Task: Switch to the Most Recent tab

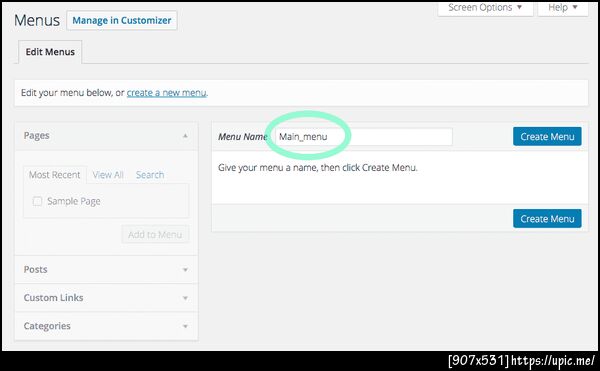Action: pyautogui.click(x=55, y=175)
